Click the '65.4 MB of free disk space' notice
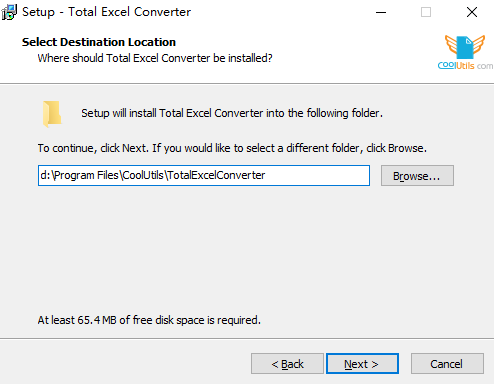Screen dimensions: 494x384 pyautogui.click(x=149, y=320)
